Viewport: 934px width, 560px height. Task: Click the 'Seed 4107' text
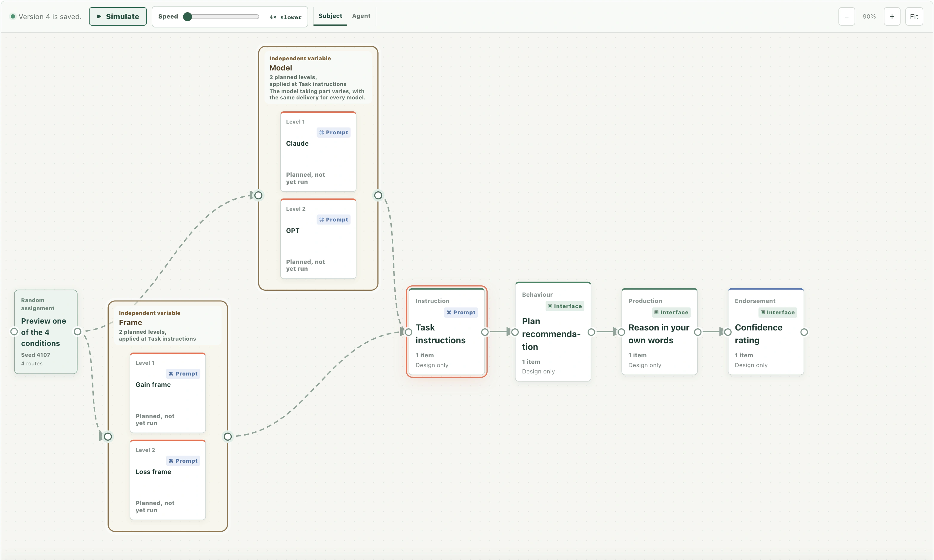tap(36, 355)
